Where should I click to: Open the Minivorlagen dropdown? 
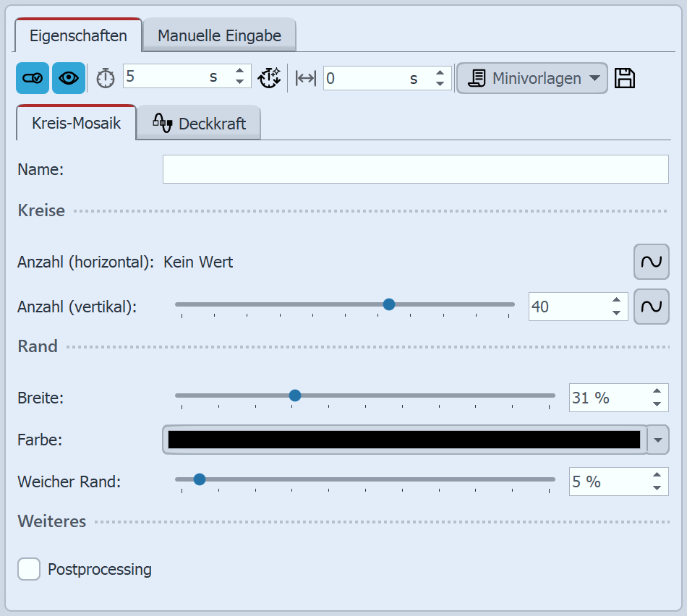[x=532, y=78]
